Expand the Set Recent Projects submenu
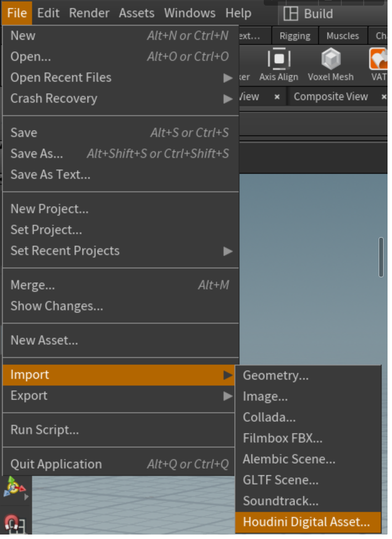The height and width of the screenshot is (539, 392). 120,251
